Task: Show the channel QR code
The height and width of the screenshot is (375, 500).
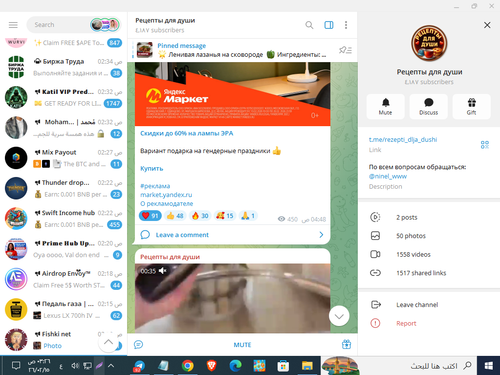Action: click(485, 144)
